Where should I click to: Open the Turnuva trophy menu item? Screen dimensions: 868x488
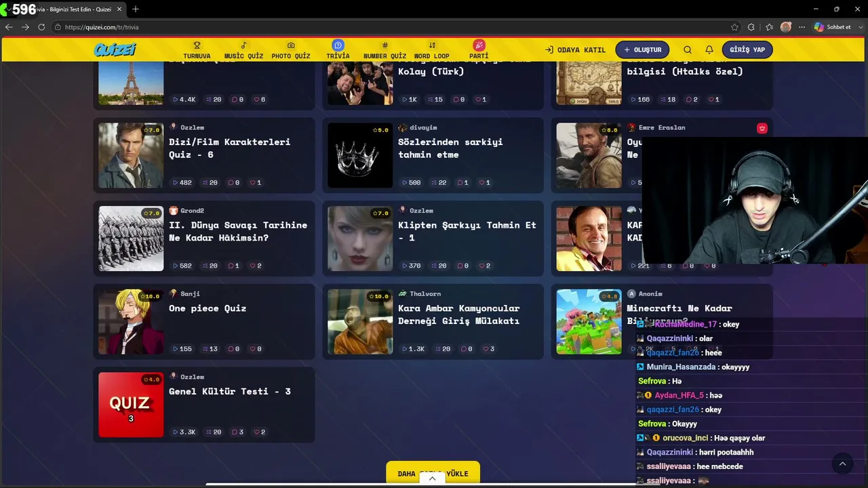tap(197, 50)
